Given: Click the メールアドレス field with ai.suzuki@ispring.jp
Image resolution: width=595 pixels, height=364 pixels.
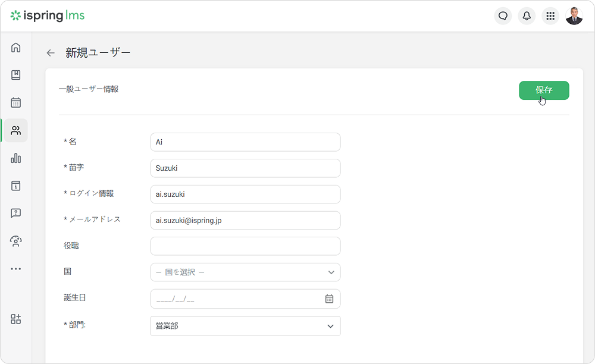Looking at the screenshot, I should point(245,221).
